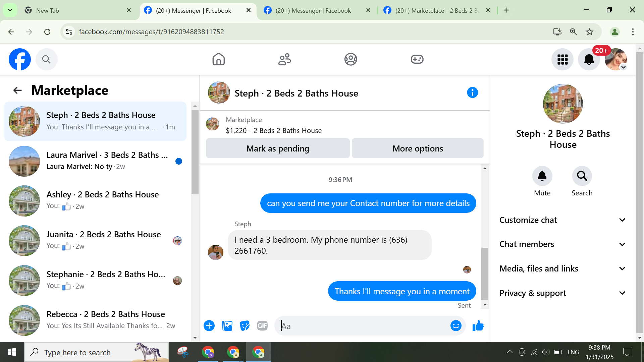This screenshot has width=644, height=362.
Task: View site information icon in address bar
Action: tap(69, 32)
